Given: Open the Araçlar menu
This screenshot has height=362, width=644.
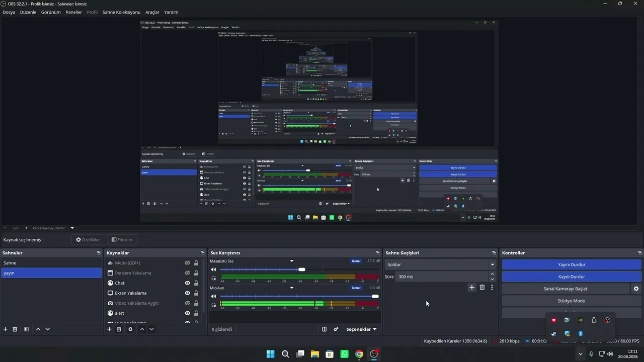Looking at the screenshot, I should 152,12.
